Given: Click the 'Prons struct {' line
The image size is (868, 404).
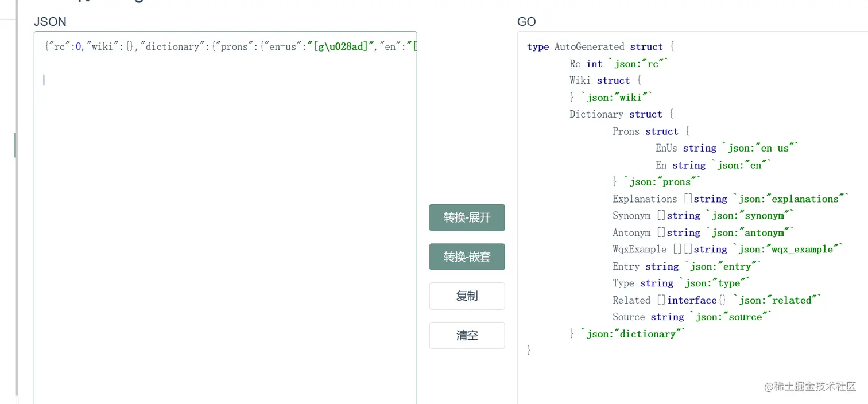Looking at the screenshot, I should (x=651, y=131).
